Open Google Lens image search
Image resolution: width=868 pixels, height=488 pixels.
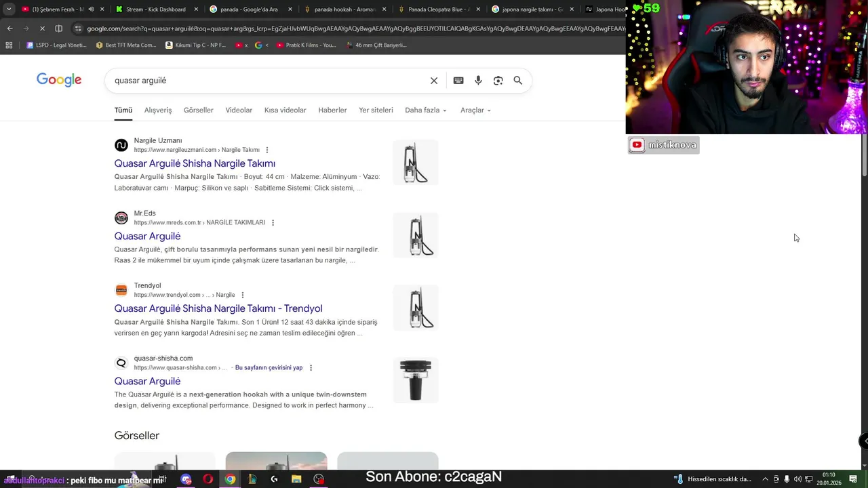pyautogui.click(x=498, y=81)
